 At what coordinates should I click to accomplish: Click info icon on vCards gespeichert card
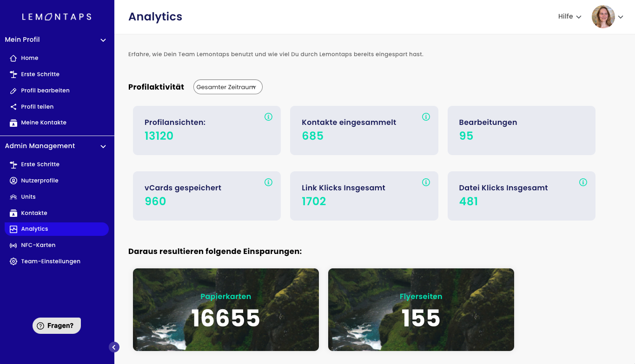pyautogui.click(x=268, y=182)
